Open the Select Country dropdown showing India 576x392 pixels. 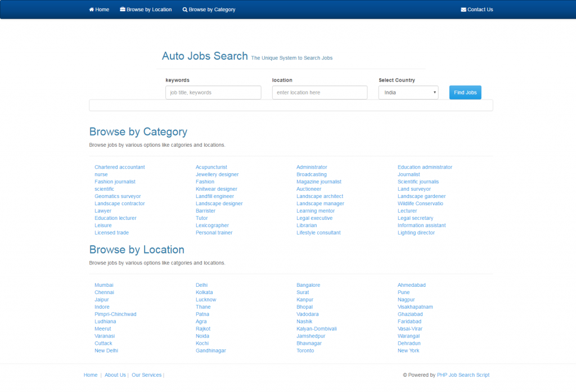(408, 93)
